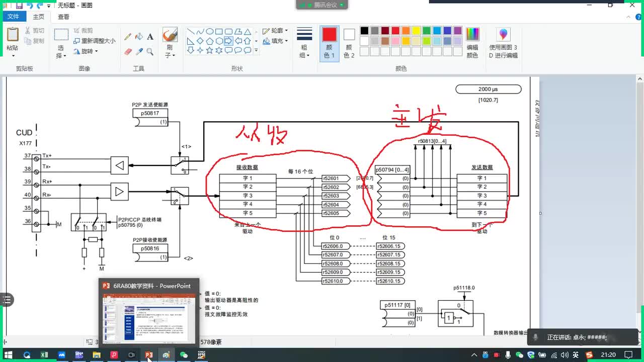Open the Excel icon in taskbar

point(44,354)
